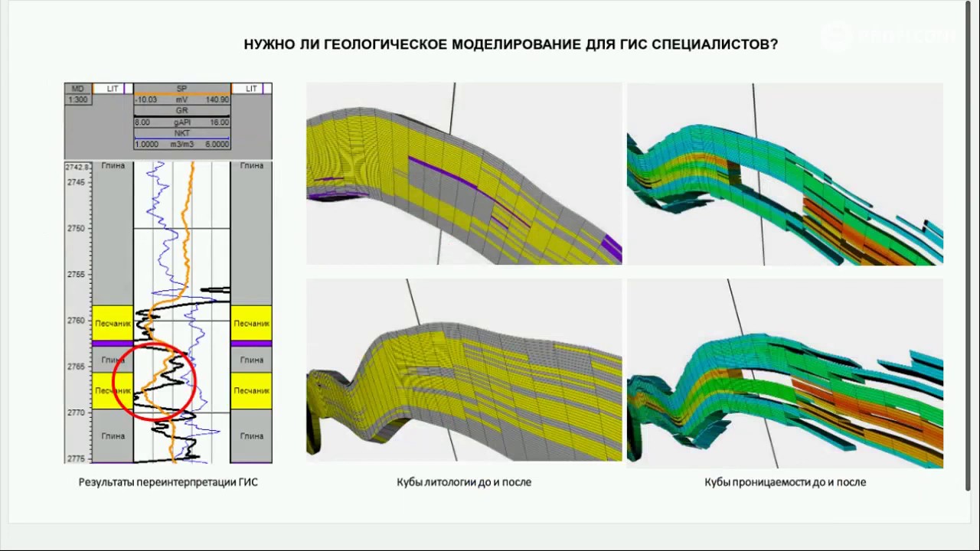Click depth label 2775

click(x=77, y=458)
